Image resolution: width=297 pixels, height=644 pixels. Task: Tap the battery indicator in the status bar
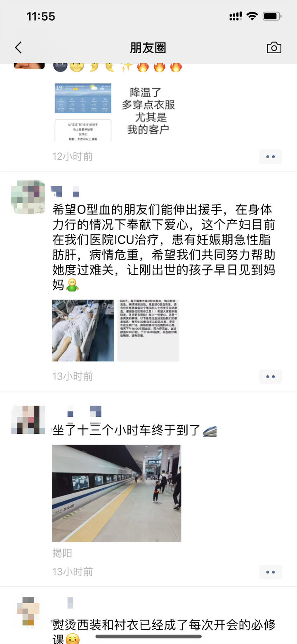click(272, 17)
